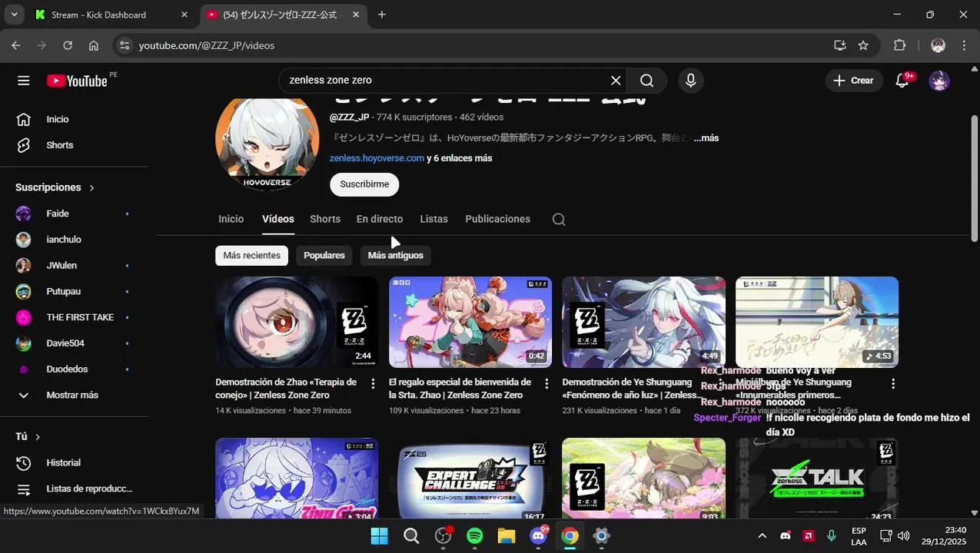This screenshot has height=553, width=980.
Task: Click the magnifier search button
Action: pyautogui.click(x=647, y=81)
